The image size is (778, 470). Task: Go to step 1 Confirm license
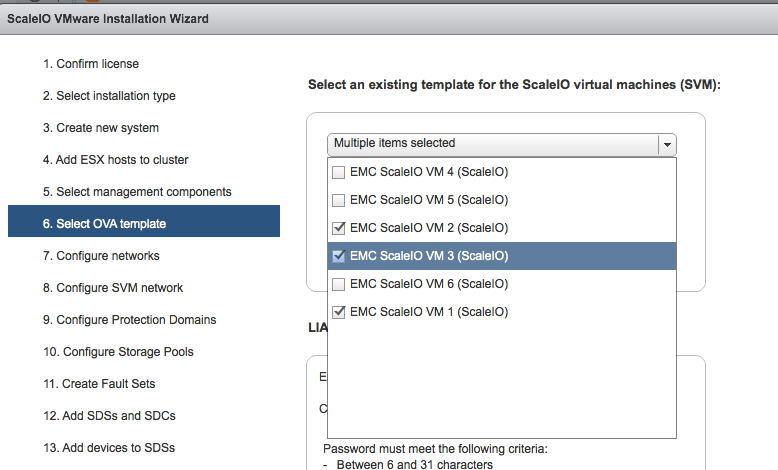[x=91, y=64]
